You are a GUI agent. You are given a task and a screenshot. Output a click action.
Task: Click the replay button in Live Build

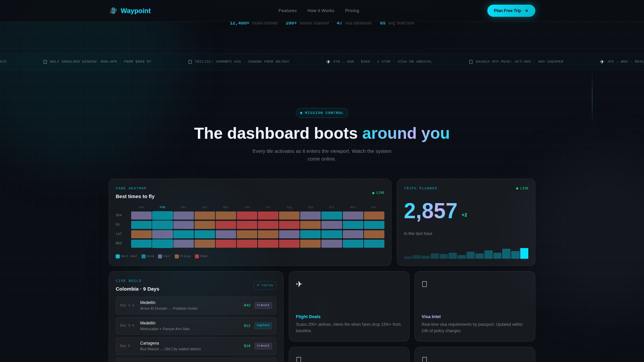click(x=265, y=285)
